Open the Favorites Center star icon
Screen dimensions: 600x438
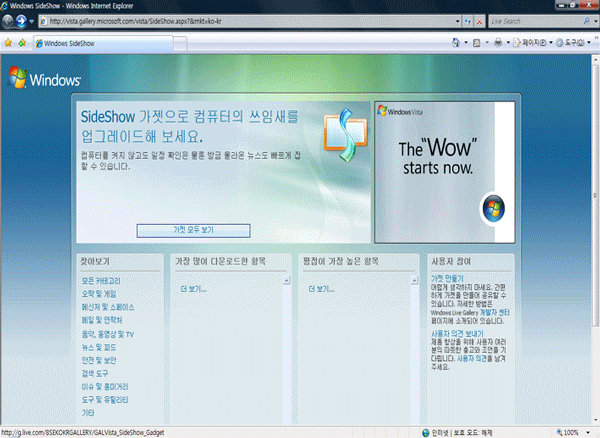pos(8,43)
